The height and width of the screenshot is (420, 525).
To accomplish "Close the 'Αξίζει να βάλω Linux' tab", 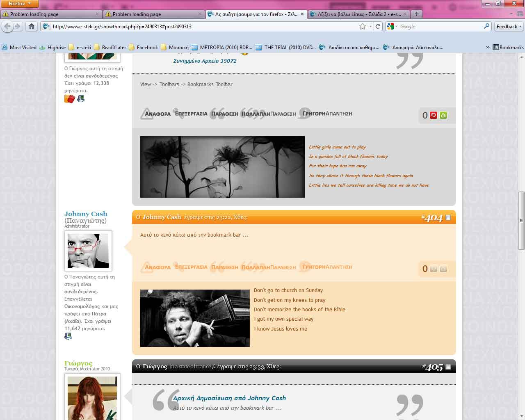I will 405,14.
